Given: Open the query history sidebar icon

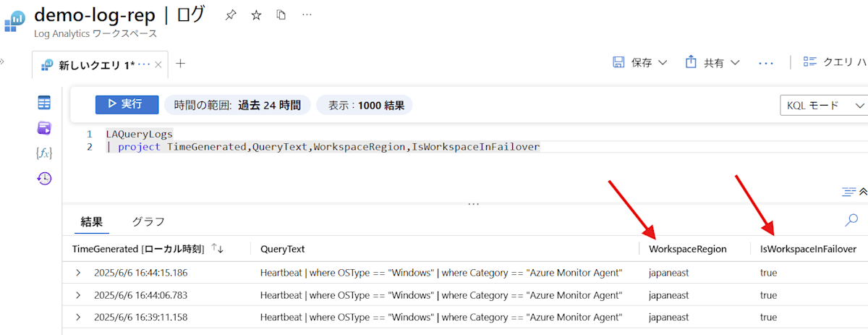Looking at the screenshot, I should pyautogui.click(x=44, y=178).
